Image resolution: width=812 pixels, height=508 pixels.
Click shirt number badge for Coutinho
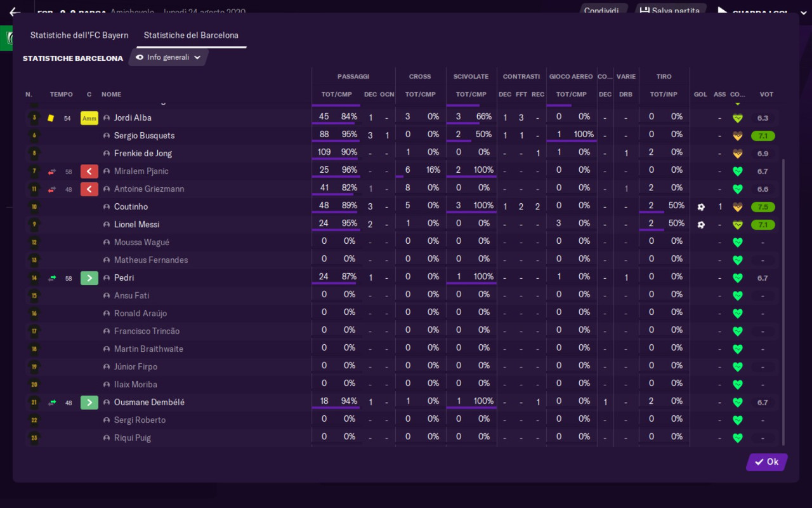point(34,207)
